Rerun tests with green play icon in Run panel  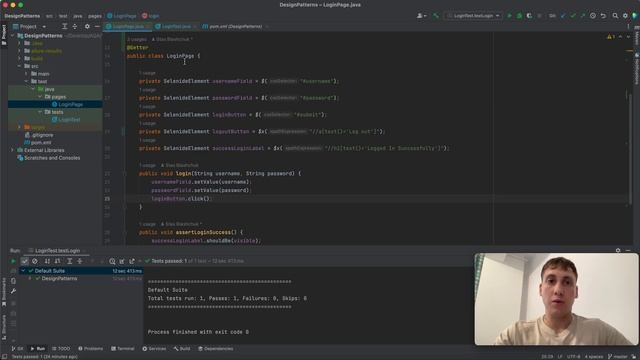click(13, 261)
